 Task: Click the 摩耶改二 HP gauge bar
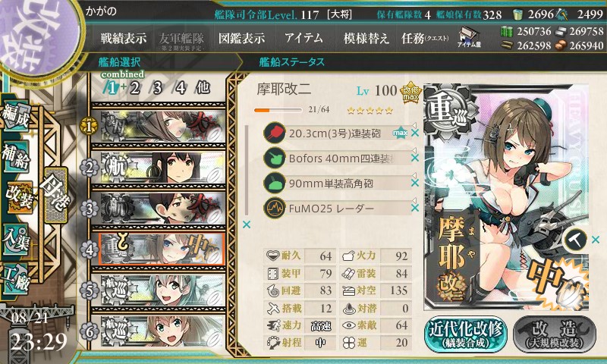pyautogui.click(x=278, y=110)
